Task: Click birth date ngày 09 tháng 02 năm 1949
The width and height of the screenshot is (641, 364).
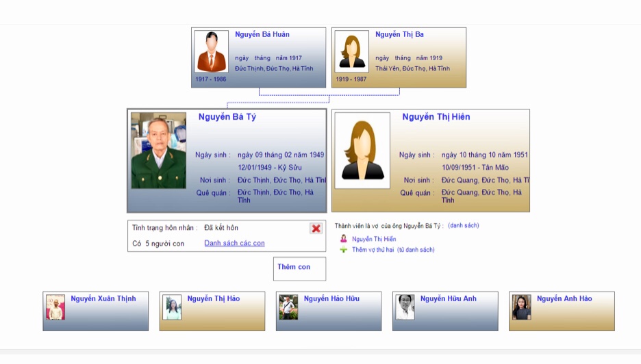Action: point(281,155)
